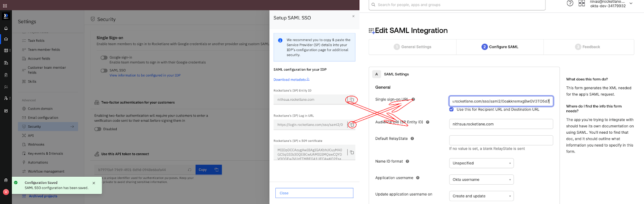Copy the x.509 certificate text
644x204 pixels.
pyautogui.click(x=352, y=153)
